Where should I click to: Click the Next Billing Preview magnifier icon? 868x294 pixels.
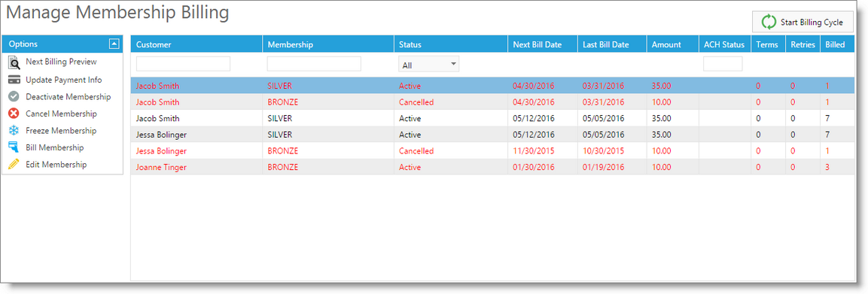click(14, 62)
